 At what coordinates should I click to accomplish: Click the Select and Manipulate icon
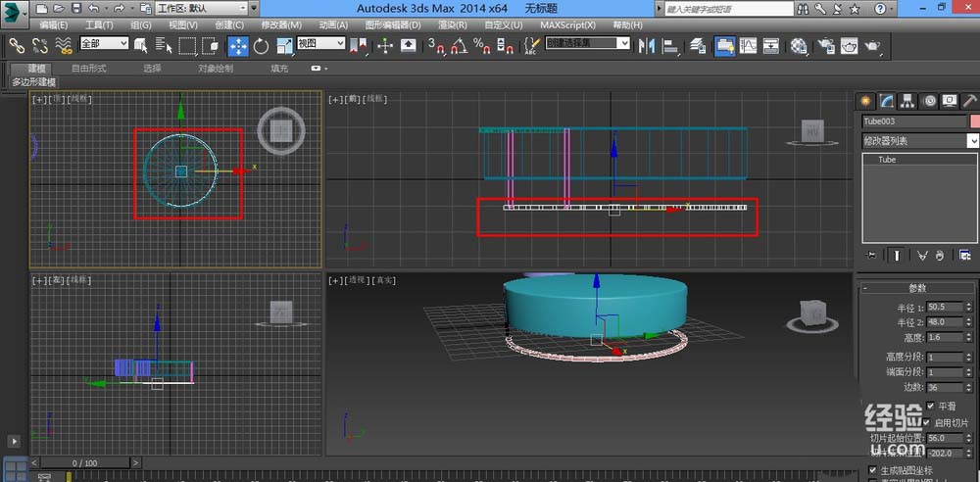tap(385, 46)
